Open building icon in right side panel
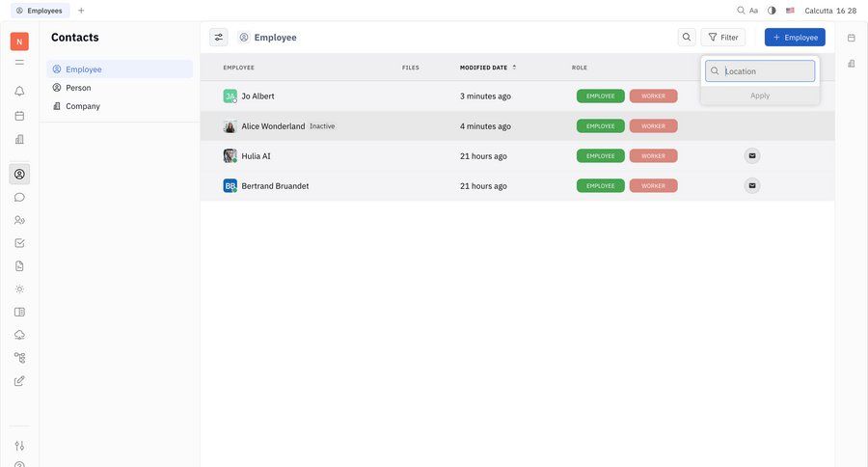Viewport: 868px width, 467px height. 852,64
